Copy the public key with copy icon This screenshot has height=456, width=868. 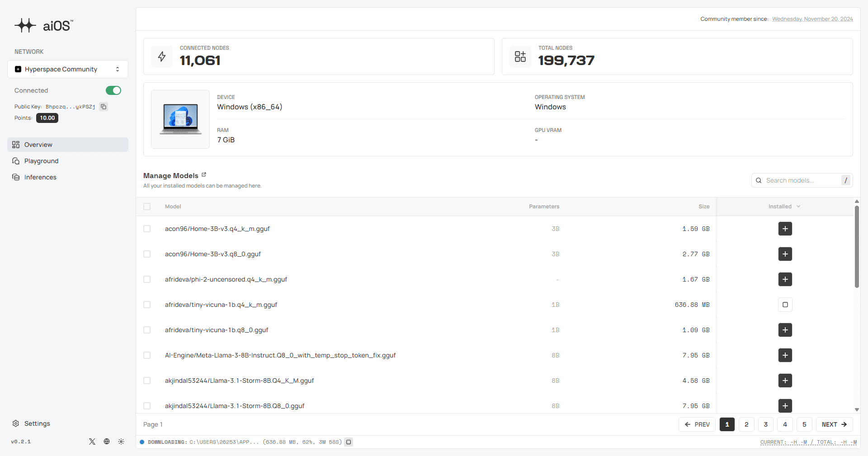[104, 107]
